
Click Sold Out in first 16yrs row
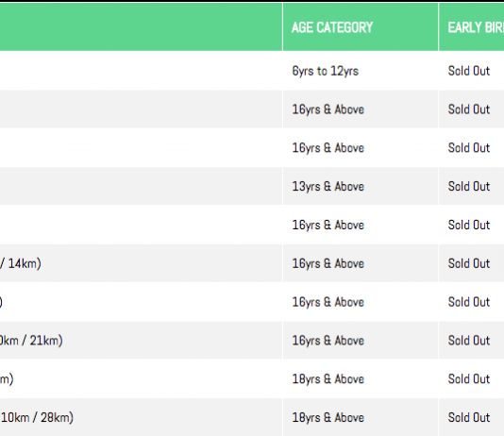(x=469, y=109)
